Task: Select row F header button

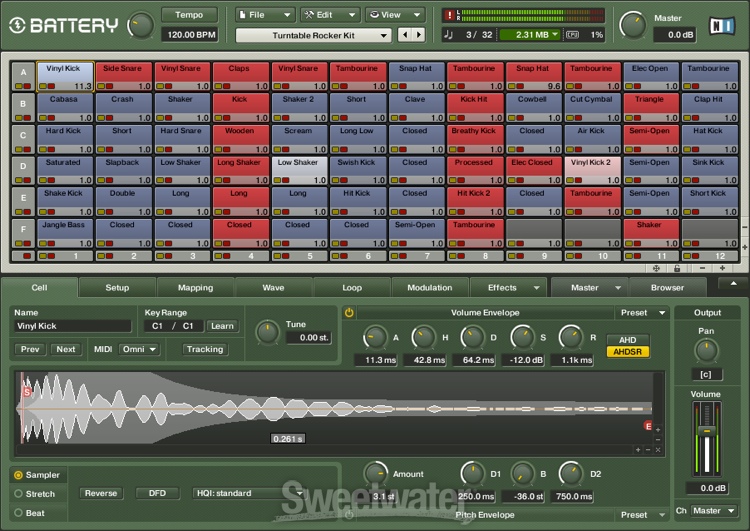Action: point(23,233)
